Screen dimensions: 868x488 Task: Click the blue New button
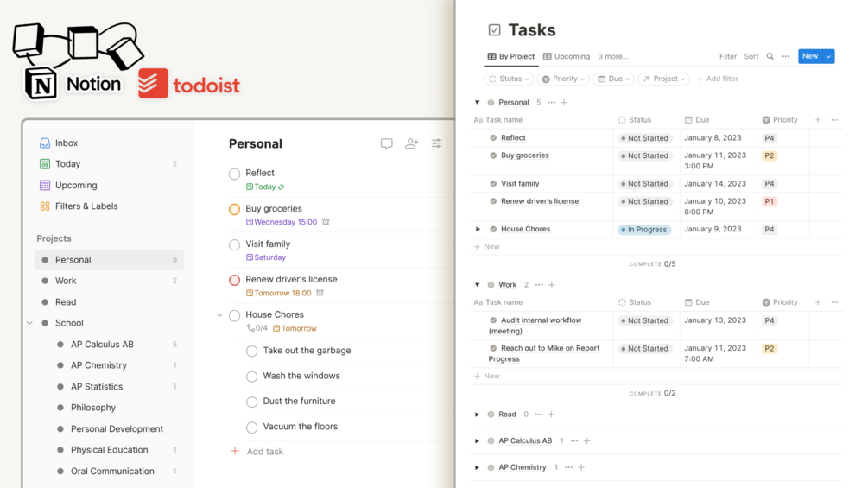(810, 56)
